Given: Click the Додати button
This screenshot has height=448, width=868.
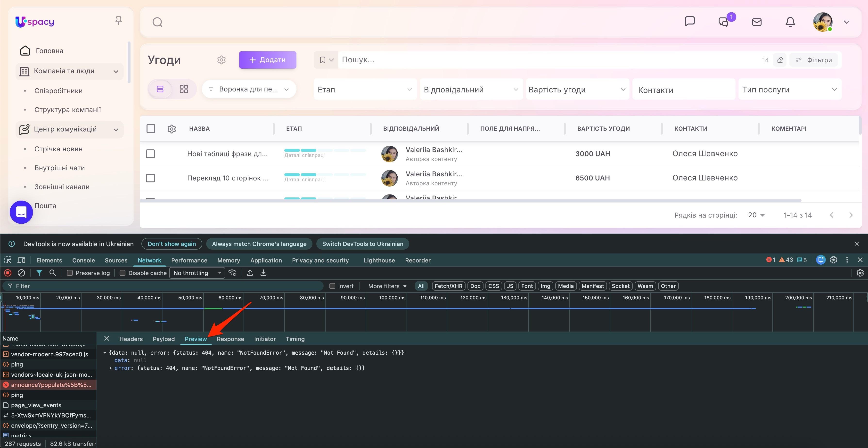Looking at the screenshot, I should click(x=268, y=60).
